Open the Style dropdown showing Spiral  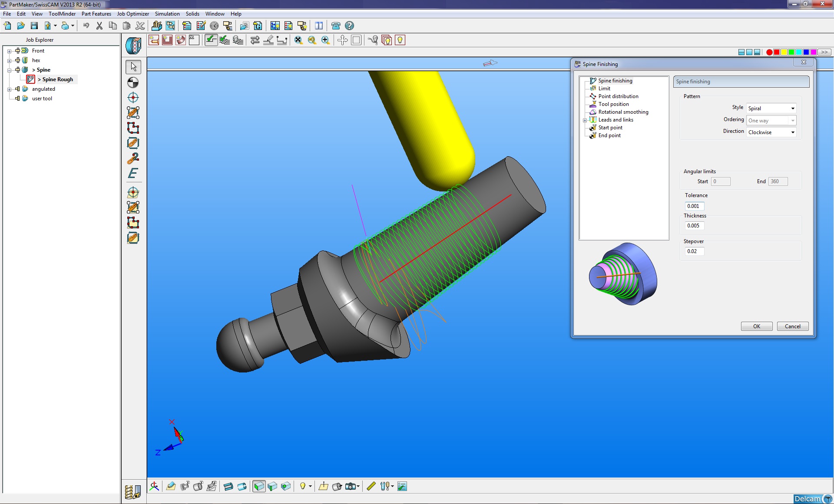click(x=771, y=109)
